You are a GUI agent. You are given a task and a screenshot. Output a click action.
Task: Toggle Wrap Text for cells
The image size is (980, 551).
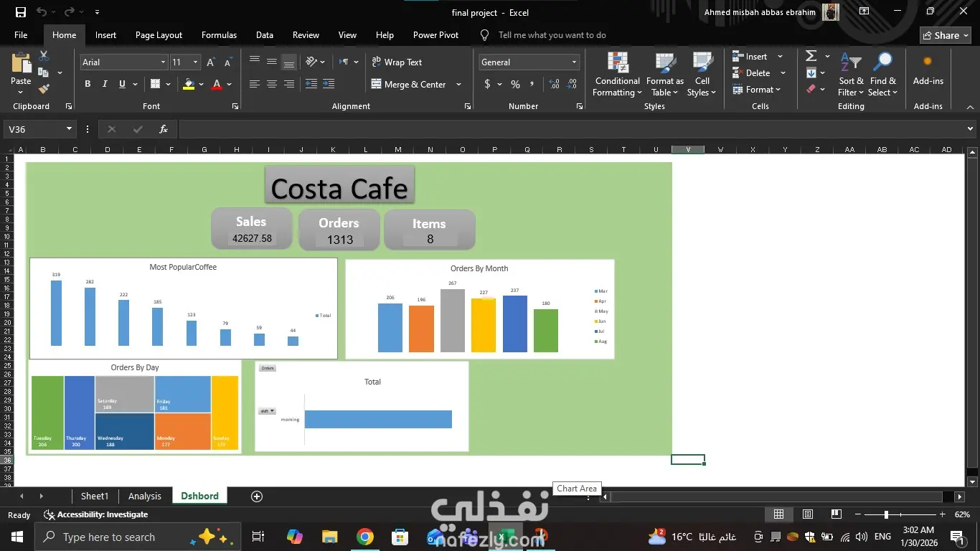(x=397, y=62)
